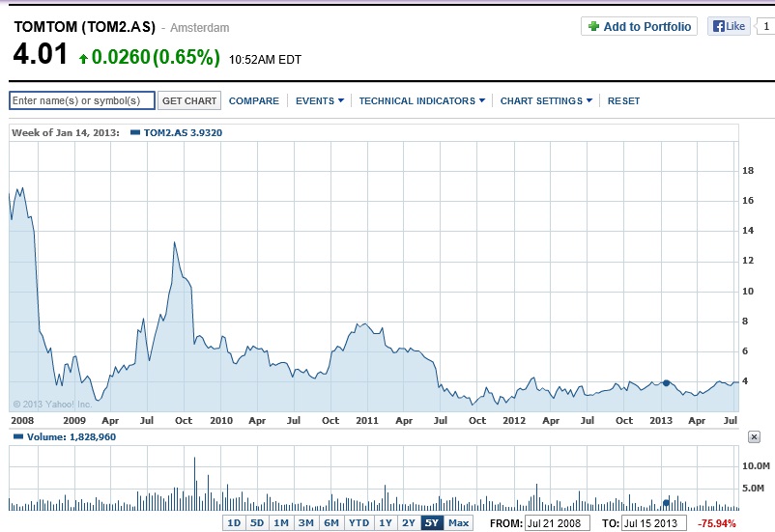Click the TO date field
This screenshot has width=775, height=532.
point(654,523)
